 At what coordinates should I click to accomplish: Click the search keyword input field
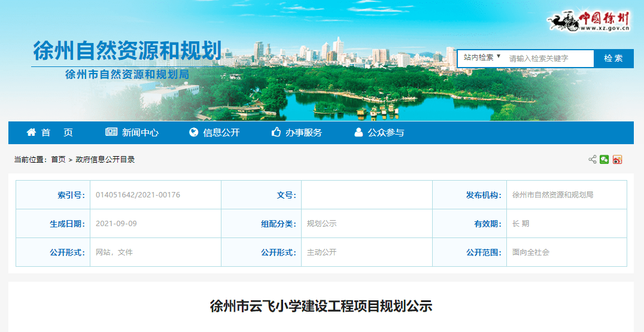pos(548,59)
